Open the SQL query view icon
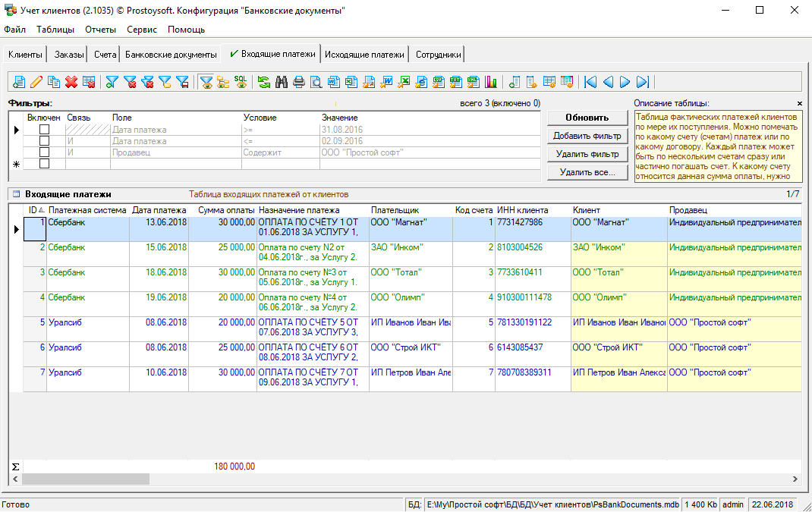 (x=241, y=82)
